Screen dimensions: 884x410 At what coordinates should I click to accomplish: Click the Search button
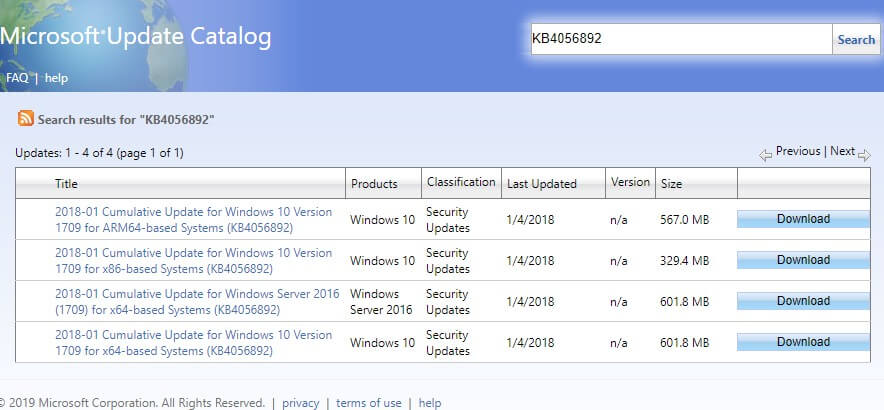click(856, 39)
